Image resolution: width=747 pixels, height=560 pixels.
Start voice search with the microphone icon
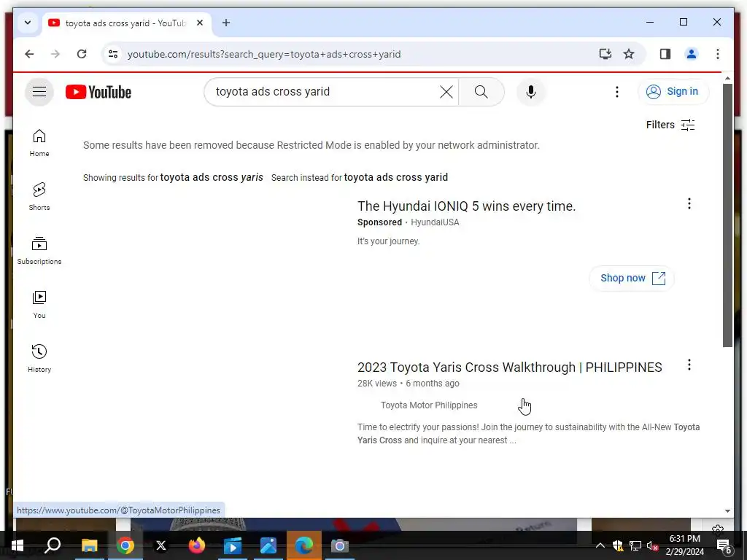[531, 91]
